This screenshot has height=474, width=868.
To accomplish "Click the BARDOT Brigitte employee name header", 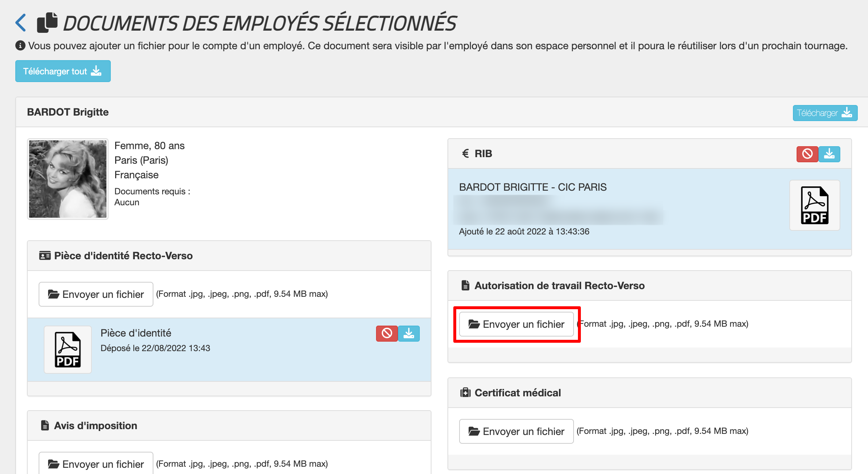I will (68, 112).
